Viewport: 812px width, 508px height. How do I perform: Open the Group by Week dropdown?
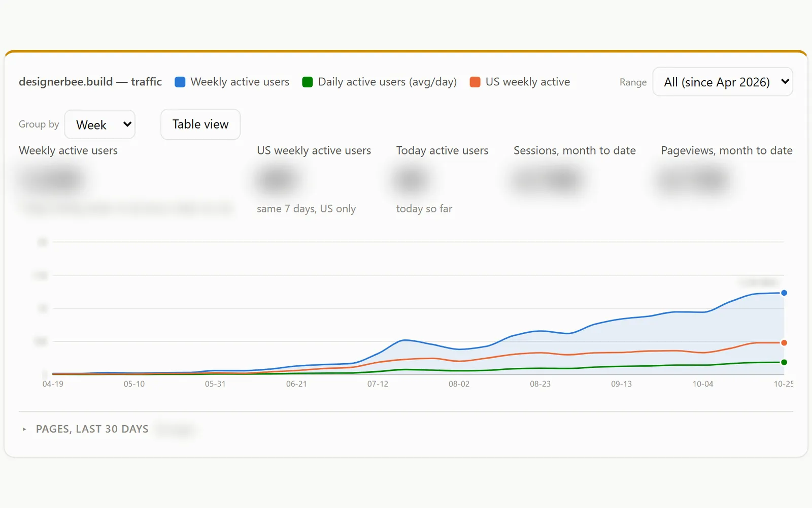[100, 124]
